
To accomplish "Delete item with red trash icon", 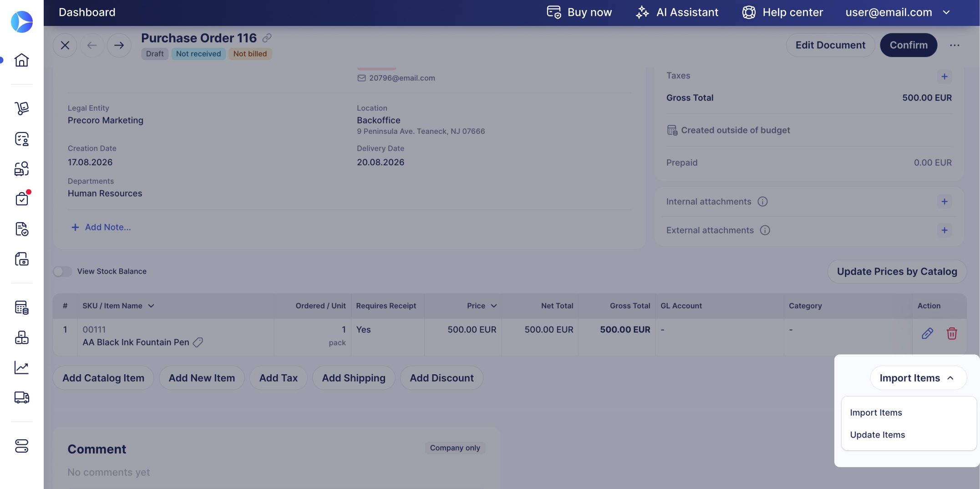I will point(952,333).
